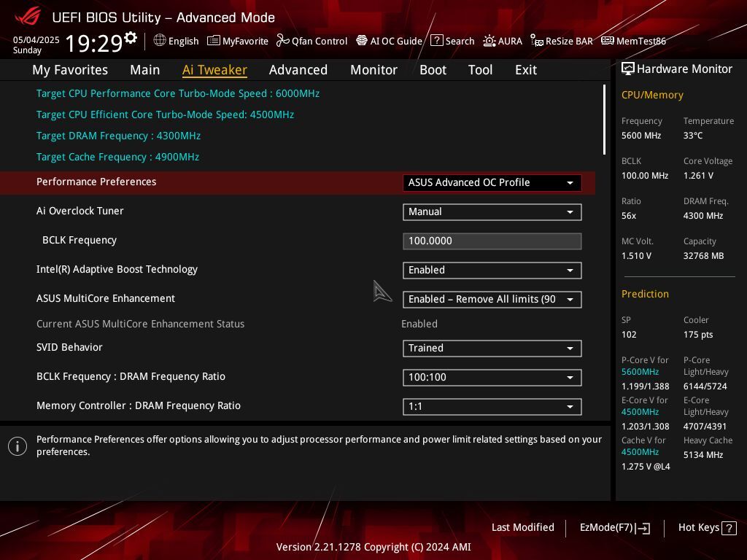This screenshot has width=747, height=560.
Task: Open AURA lighting icon
Action: [x=489, y=41]
